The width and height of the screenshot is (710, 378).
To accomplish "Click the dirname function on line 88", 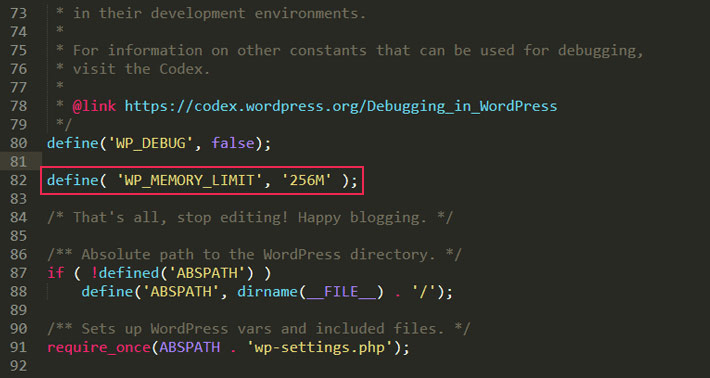I will [x=267, y=292].
